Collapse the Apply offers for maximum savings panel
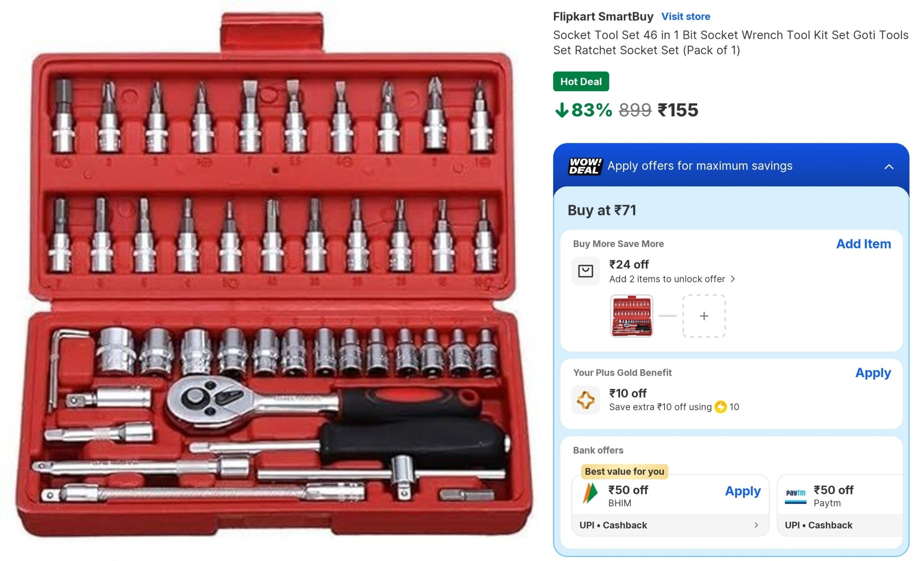The height and width of the screenshot is (561, 924). [888, 166]
